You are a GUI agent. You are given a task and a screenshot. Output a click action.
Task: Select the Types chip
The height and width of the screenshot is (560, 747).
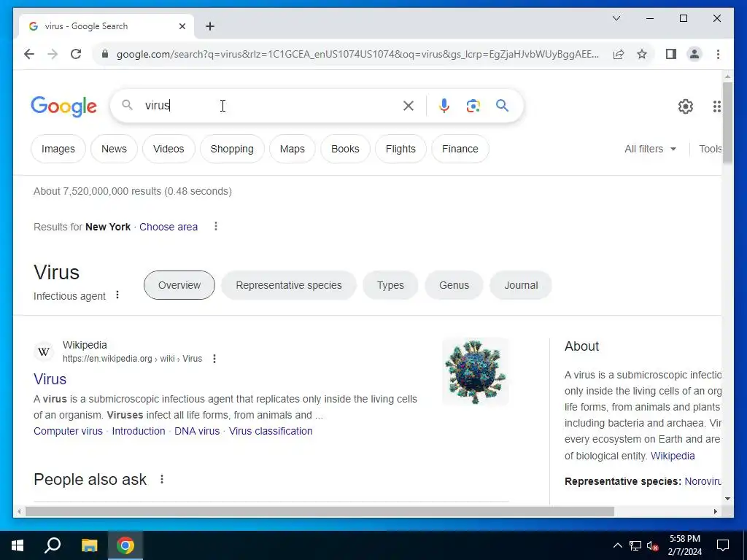(x=390, y=285)
